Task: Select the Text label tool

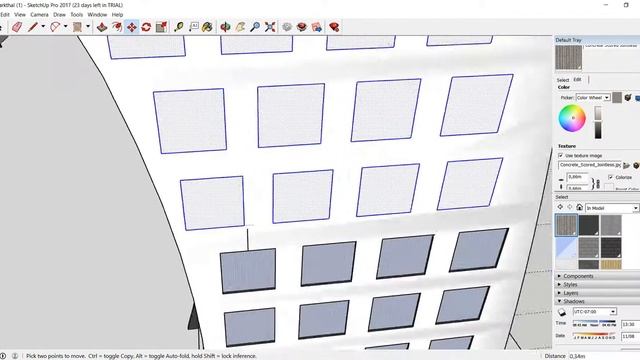Action: point(193,27)
